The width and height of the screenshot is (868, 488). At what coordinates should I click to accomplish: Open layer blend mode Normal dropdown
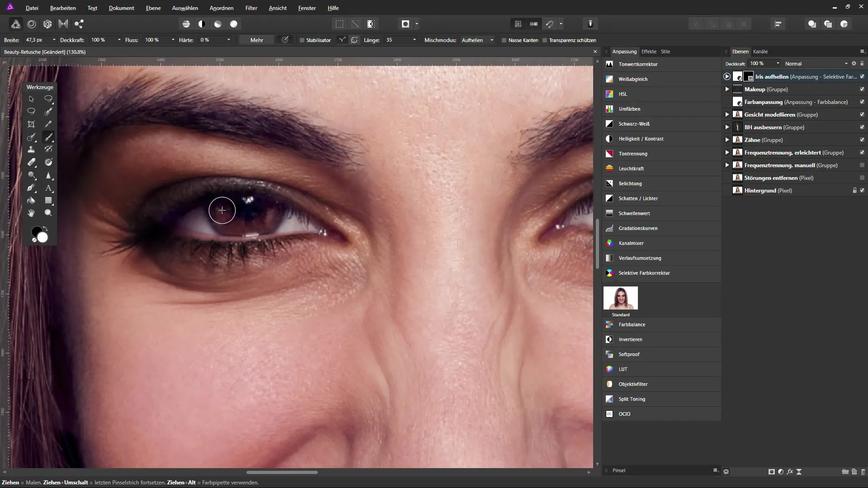pyautogui.click(x=816, y=64)
